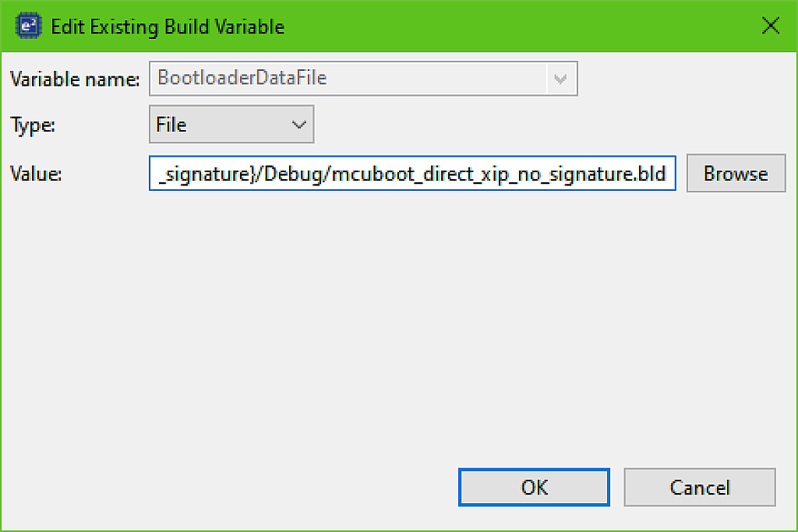798x532 pixels.
Task: Click the application icon in the title bar
Action: [27, 24]
